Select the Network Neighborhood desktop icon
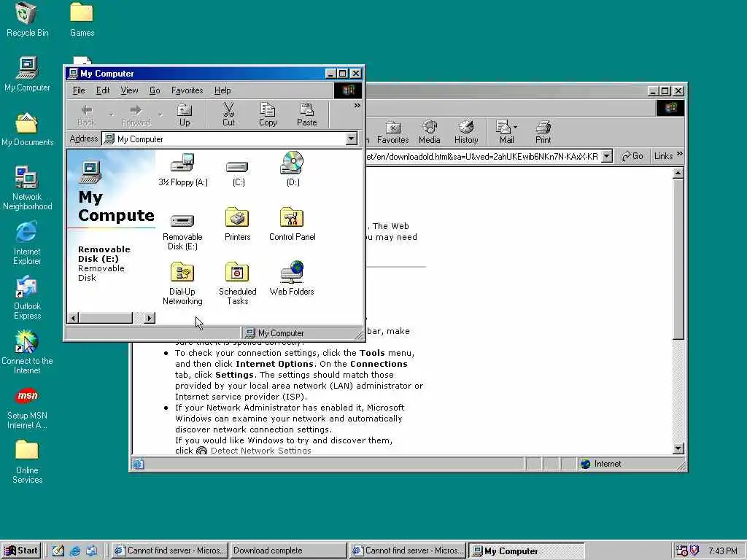This screenshot has width=747, height=560. (x=27, y=187)
